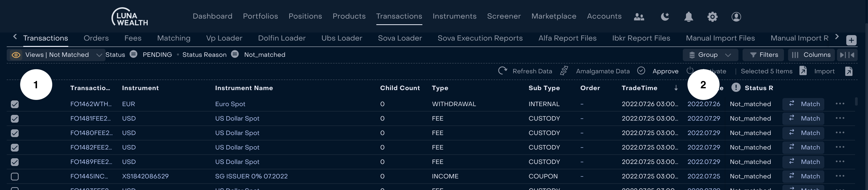Click the COUPON sub type cell
The image size is (868, 190).
point(543,176)
